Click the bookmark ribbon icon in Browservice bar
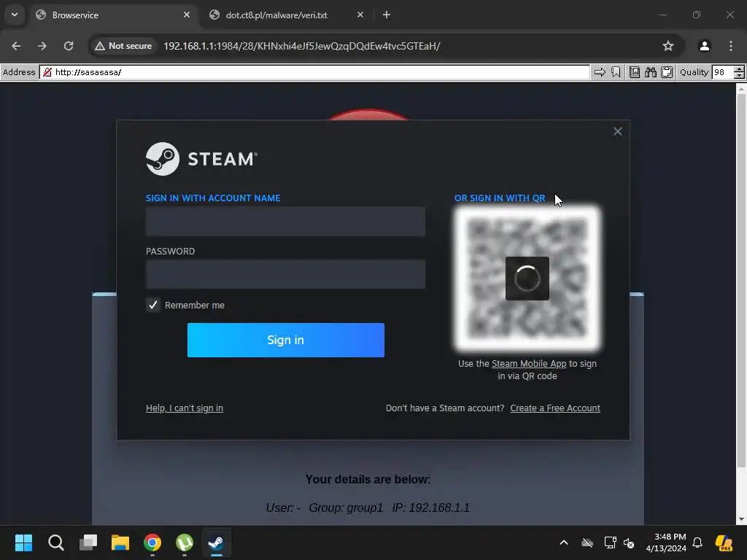Image resolution: width=747 pixels, height=560 pixels. 616,72
